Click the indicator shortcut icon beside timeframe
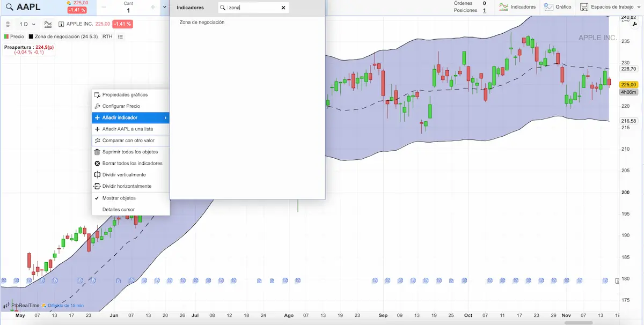The height and width of the screenshot is (325, 644). click(48, 24)
